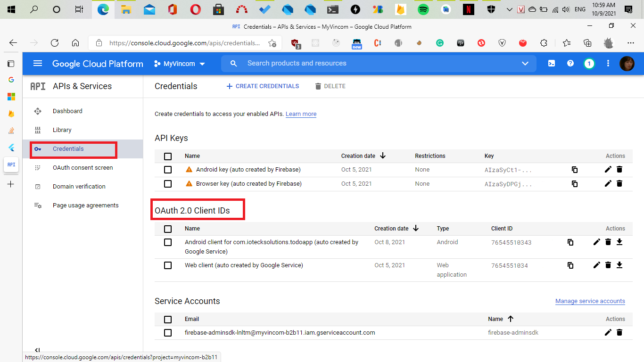Image resolution: width=644 pixels, height=362 pixels.
Task: Copy the Web client OAuth client ID
Action: click(x=570, y=265)
